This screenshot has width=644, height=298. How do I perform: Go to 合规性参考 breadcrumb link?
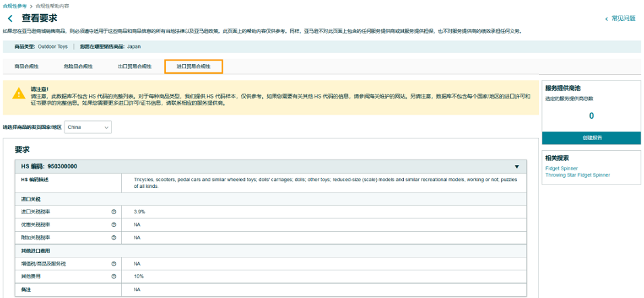(14, 5)
